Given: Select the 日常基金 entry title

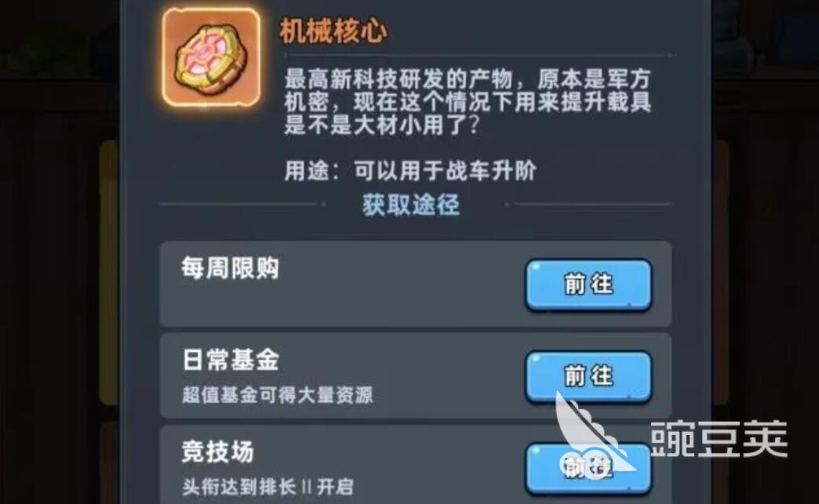Looking at the screenshot, I should click(230, 360).
